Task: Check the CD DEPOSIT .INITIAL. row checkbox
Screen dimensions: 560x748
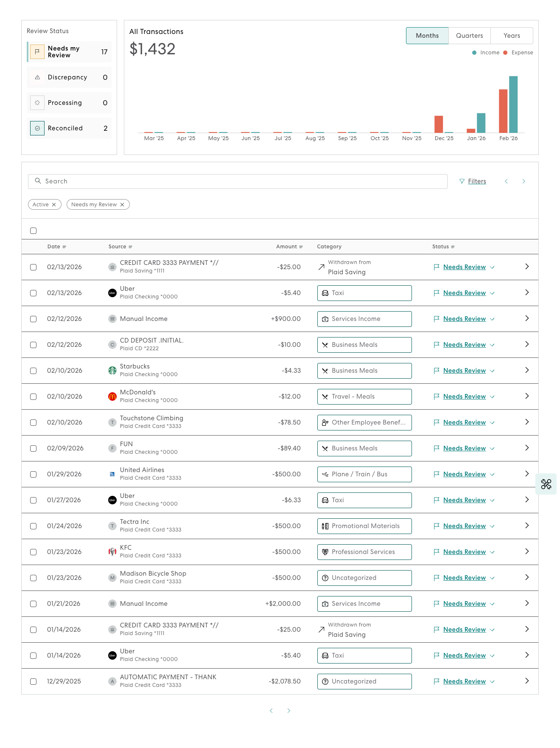Action: click(x=34, y=345)
